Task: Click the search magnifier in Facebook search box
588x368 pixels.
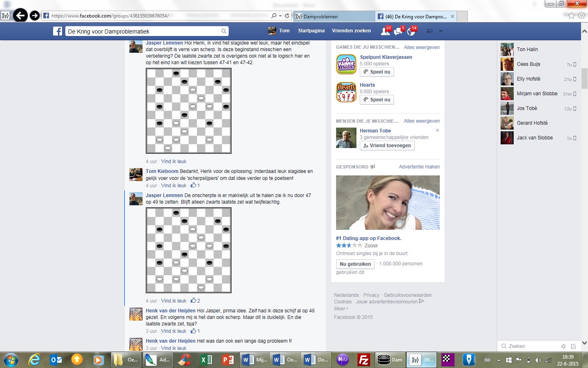Action: pyautogui.click(x=223, y=31)
